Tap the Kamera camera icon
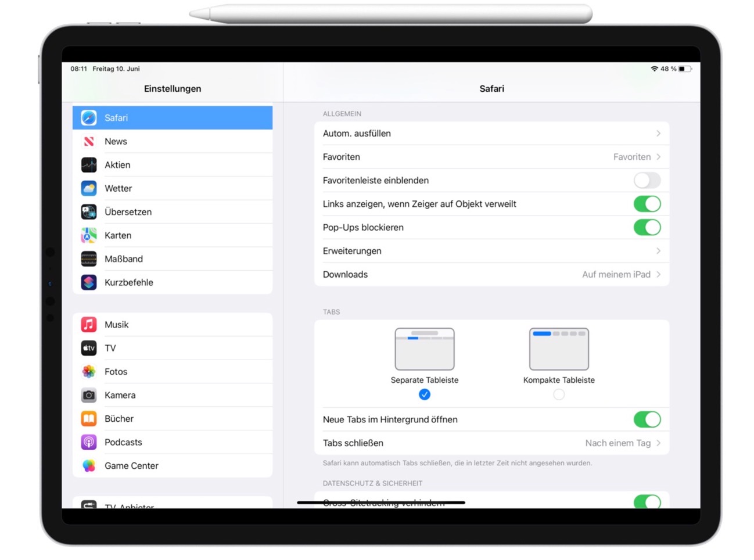The image size is (754, 560). (89, 396)
